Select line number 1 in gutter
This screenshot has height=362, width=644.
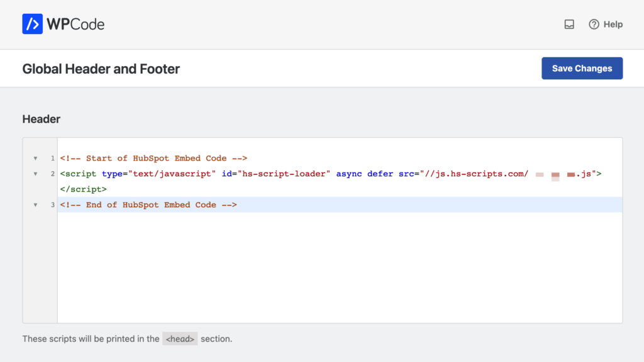53,159
